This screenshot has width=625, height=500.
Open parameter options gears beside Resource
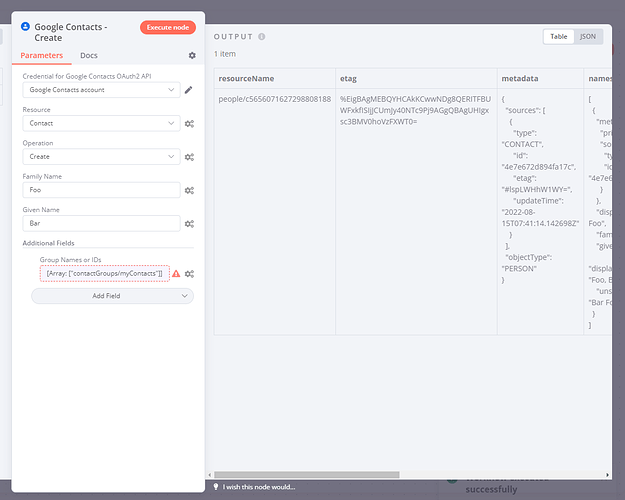pos(189,124)
